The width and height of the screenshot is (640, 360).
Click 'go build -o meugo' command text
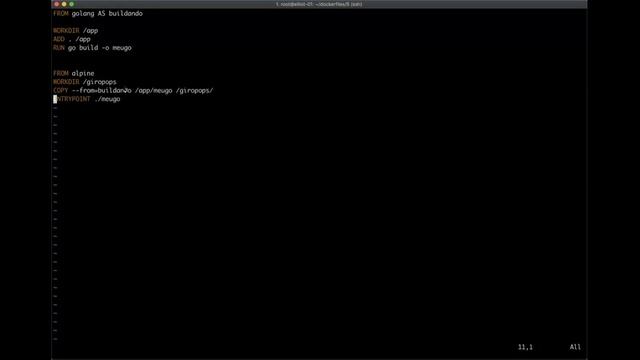click(100, 48)
